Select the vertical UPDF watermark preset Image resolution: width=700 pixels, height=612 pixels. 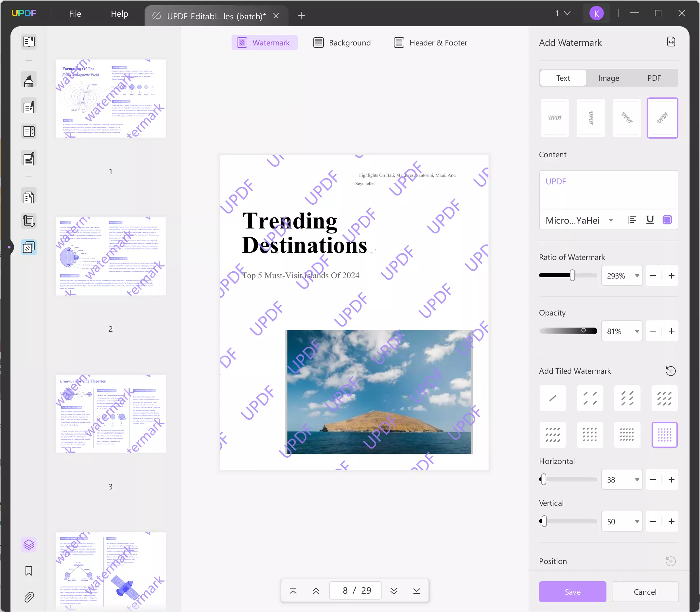click(591, 118)
